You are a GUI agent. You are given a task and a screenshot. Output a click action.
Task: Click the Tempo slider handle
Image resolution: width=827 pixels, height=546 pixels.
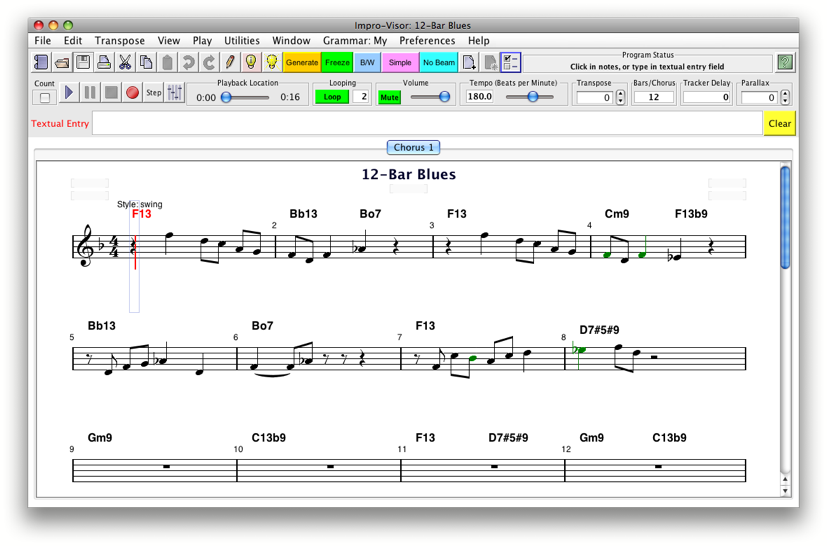(533, 97)
